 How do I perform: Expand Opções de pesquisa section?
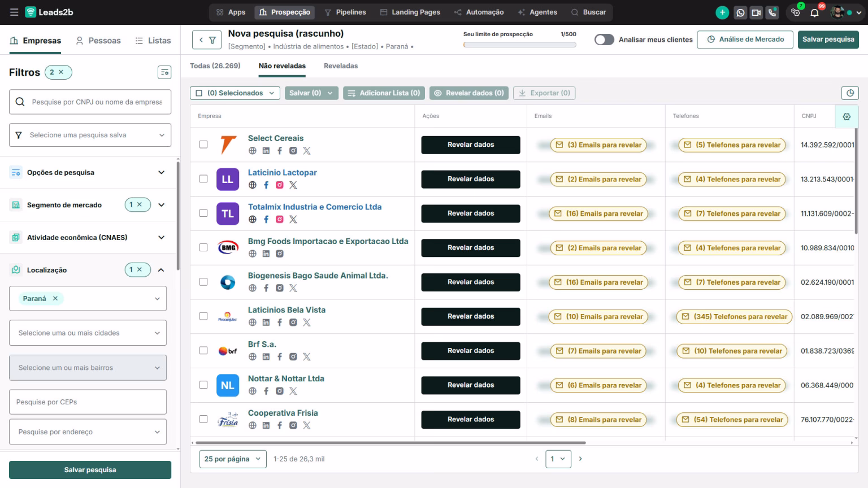coord(90,172)
